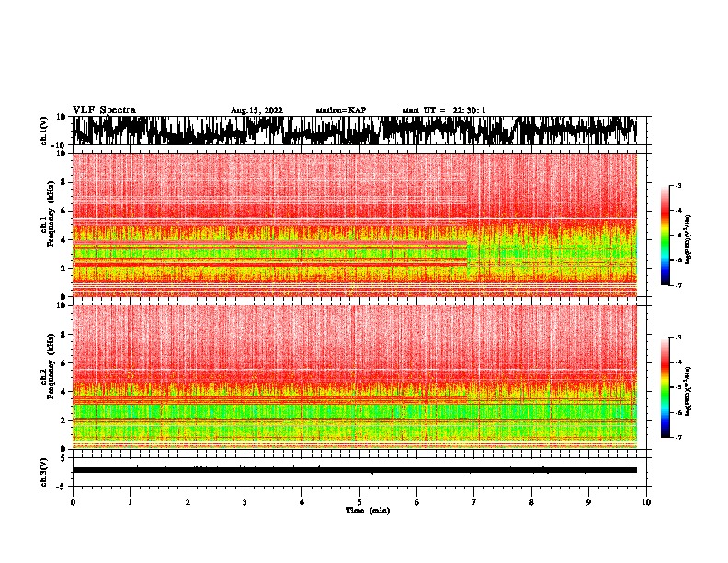Click the "-7" label on ch.1 color bar
The image size is (728, 563).
click(x=678, y=285)
